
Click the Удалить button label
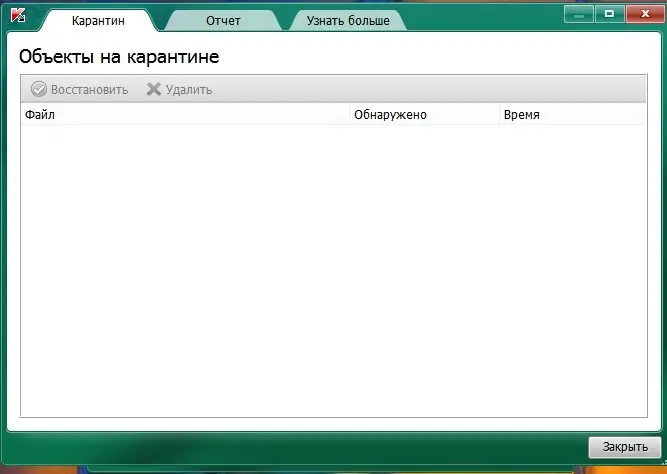click(189, 90)
